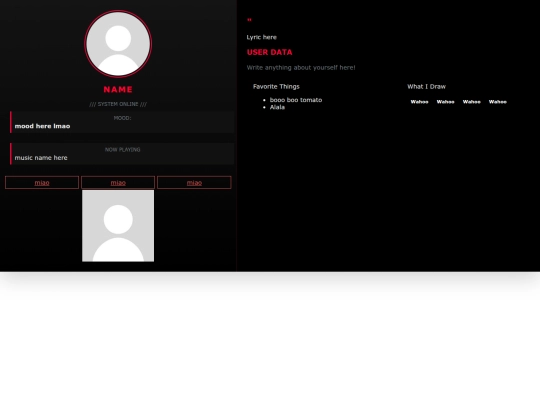Click the MOOD: label

coord(122,118)
